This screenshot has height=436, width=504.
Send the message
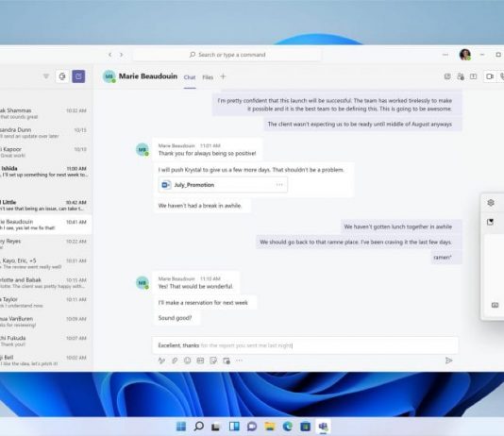click(x=449, y=361)
